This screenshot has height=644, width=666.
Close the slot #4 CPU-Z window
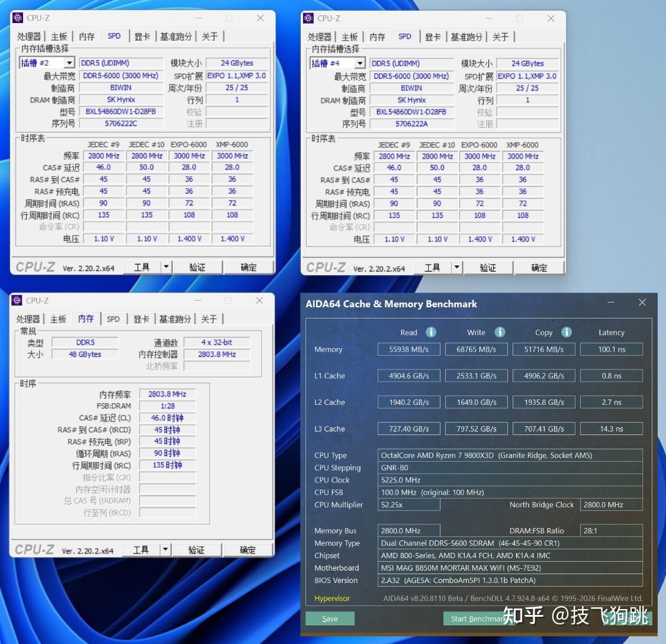coord(551,18)
